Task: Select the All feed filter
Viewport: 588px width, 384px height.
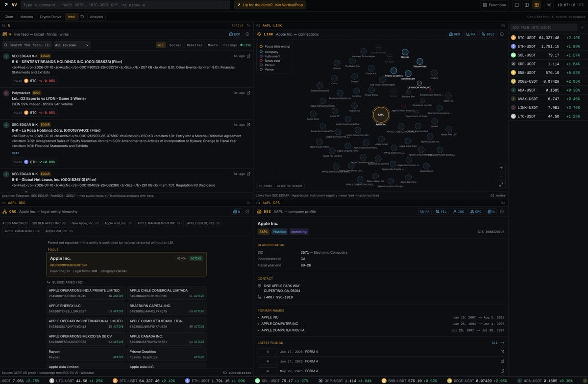Action: [x=161, y=45]
